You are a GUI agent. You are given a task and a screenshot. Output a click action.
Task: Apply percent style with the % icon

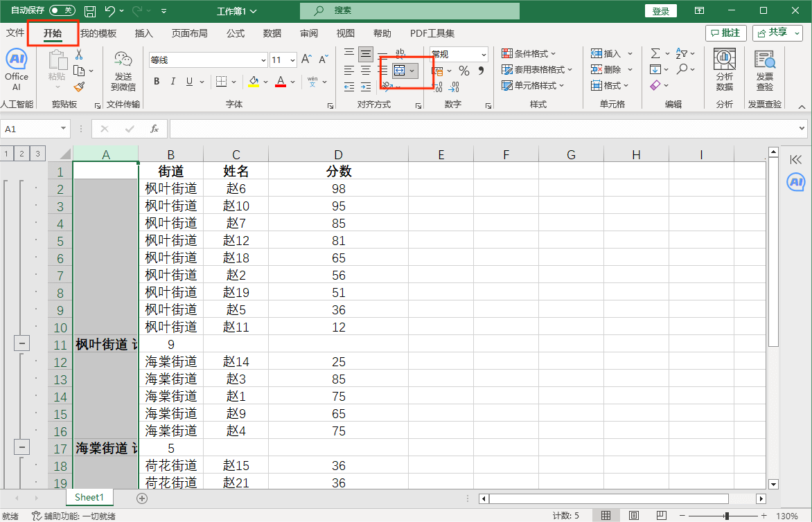pos(464,71)
